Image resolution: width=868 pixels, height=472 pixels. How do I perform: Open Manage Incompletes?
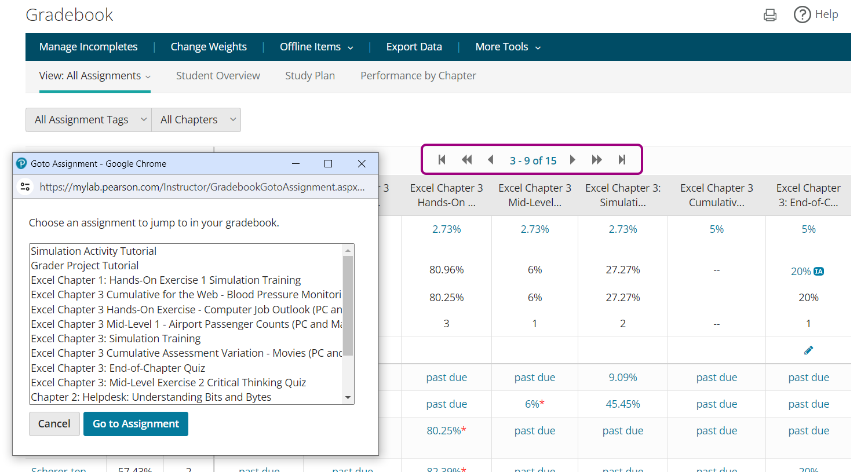click(89, 47)
